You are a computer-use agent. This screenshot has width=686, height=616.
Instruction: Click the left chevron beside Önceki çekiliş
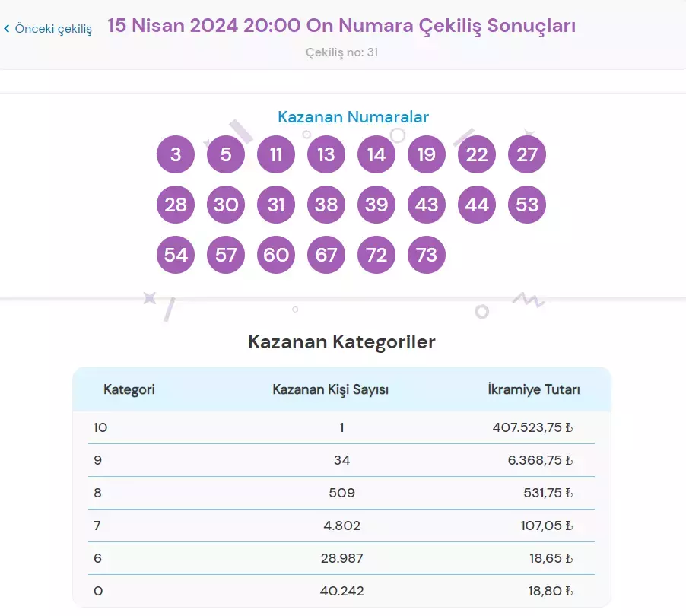coord(7,29)
